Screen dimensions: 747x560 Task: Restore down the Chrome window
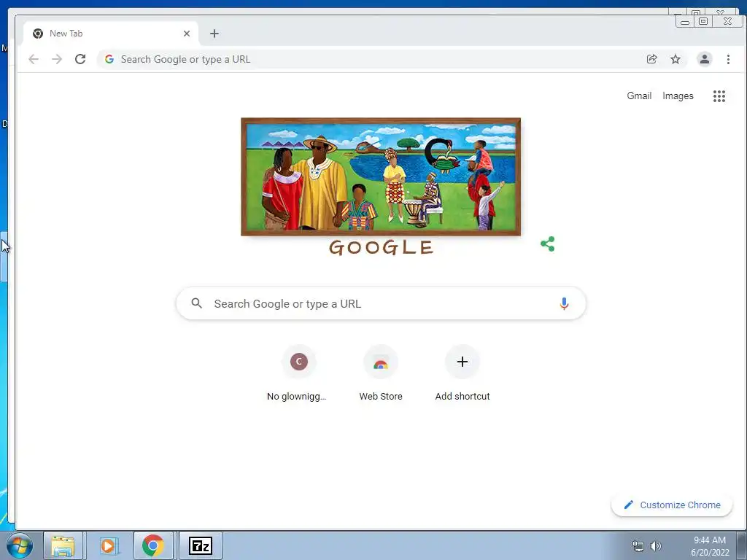point(703,21)
